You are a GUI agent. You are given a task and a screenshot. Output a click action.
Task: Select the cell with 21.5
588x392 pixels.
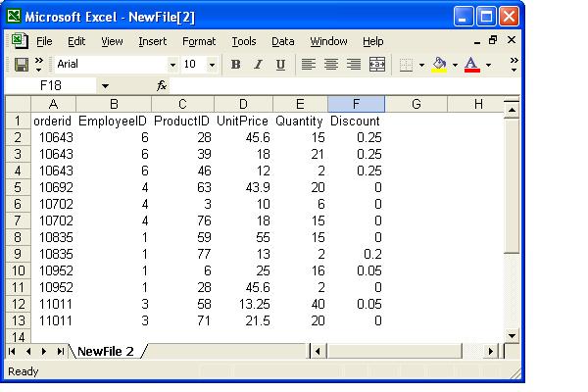pyautogui.click(x=243, y=320)
